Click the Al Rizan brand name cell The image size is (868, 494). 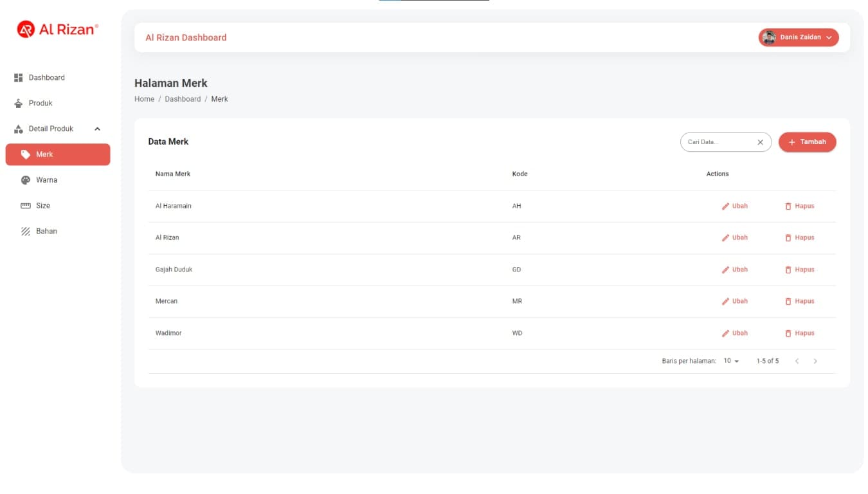(167, 237)
